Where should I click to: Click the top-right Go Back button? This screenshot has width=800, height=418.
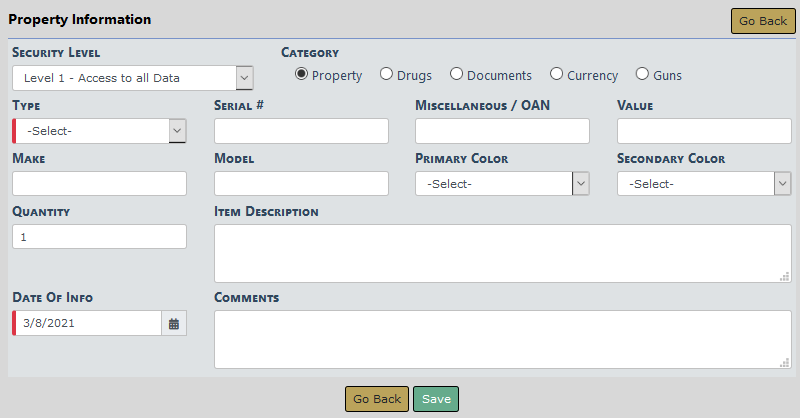coord(763,21)
